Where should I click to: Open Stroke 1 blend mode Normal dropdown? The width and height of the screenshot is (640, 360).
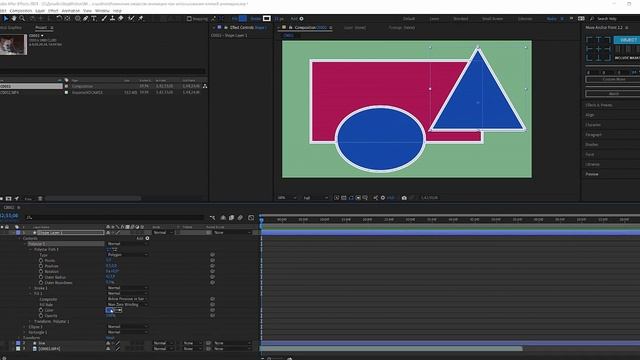tap(127, 288)
